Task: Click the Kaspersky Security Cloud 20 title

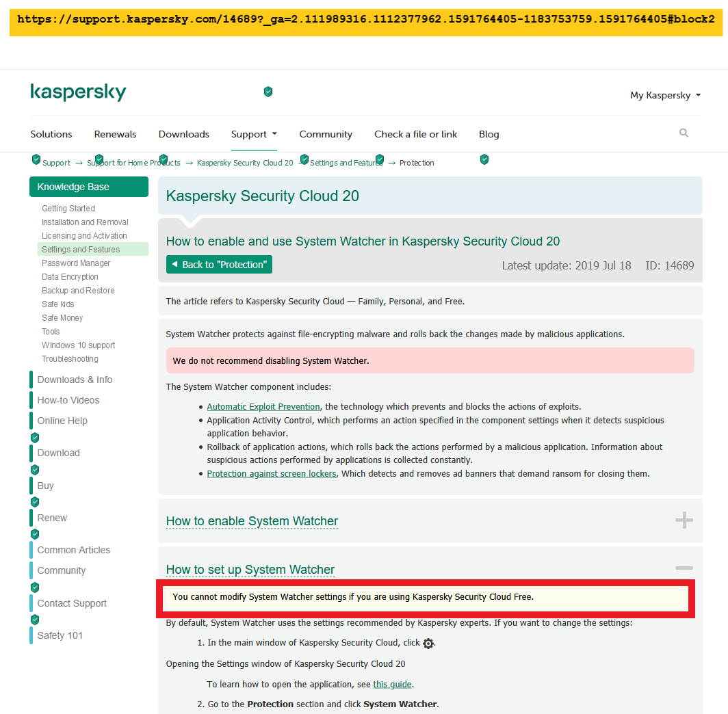Action: (x=262, y=196)
